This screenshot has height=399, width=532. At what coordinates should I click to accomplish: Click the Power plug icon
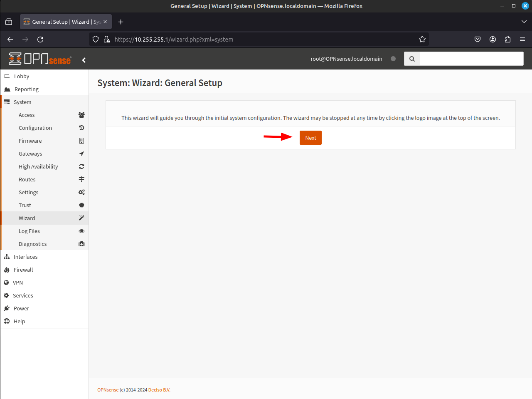point(7,308)
